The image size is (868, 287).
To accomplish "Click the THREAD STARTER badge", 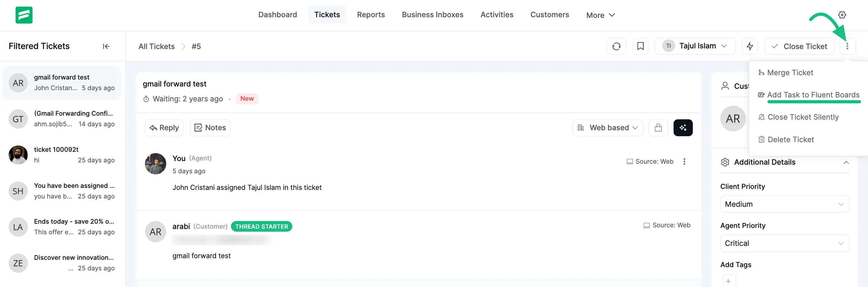I will coord(261,227).
